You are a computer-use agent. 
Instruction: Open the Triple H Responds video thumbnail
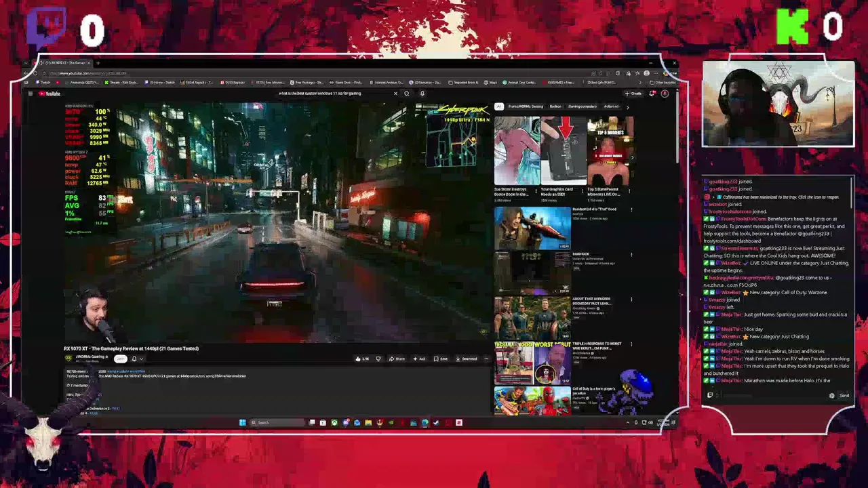tap(532, 363)
